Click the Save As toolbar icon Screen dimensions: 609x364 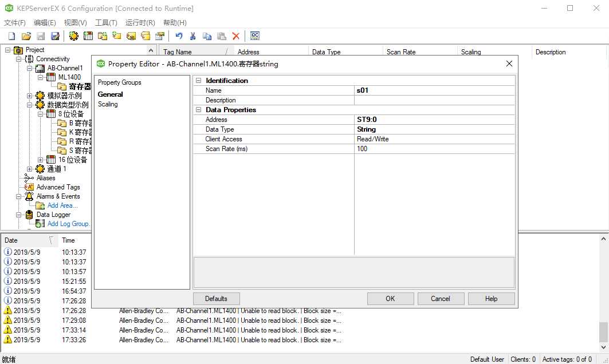click(x=55, y=36)
